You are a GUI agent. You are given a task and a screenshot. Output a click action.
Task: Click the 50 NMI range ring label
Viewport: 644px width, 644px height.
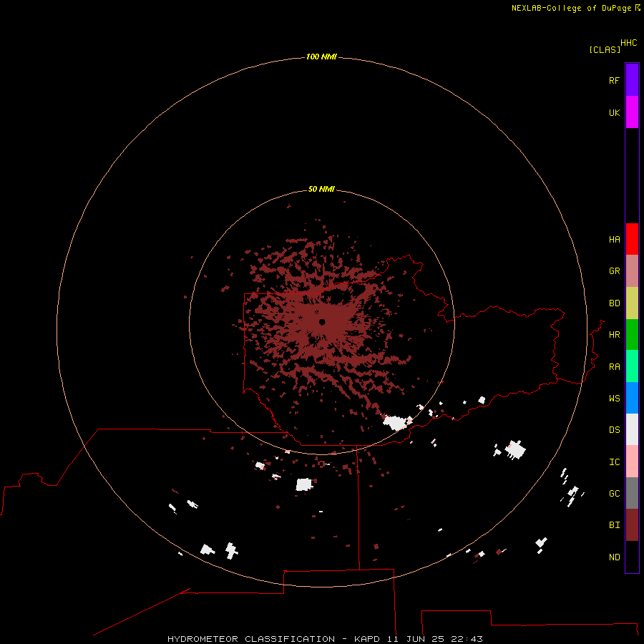pyautogui.click(x=321, y=189)
